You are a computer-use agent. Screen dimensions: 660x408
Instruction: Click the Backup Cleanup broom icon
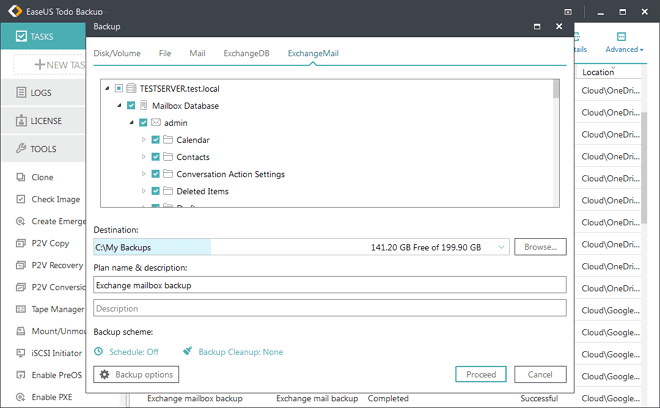click(187, 351)
